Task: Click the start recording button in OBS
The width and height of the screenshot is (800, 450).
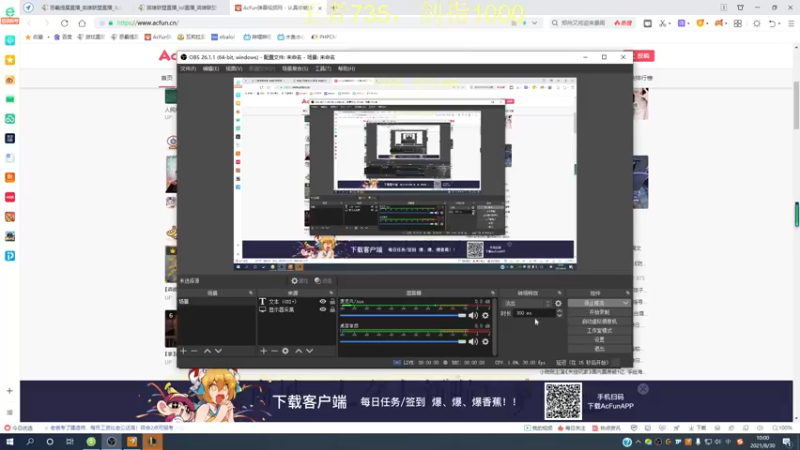Action: (599, 312)
